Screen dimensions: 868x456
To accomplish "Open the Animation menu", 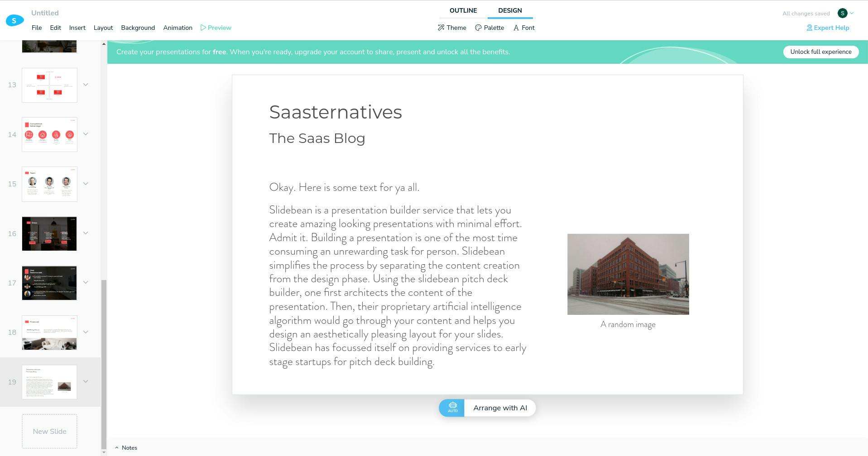I will [x=177, y=28].
